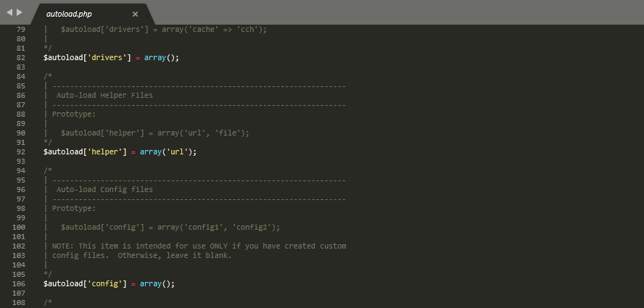Click line number 100 in the gutter
Image resolution: width=644 pixels, height=308 pixels.
click(x=19, y=228)
